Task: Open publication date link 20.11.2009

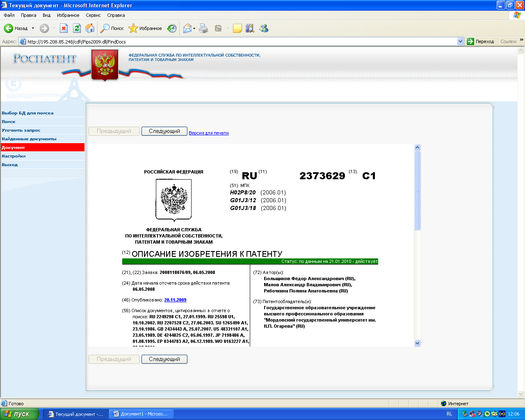Action: tap(175, 300)
